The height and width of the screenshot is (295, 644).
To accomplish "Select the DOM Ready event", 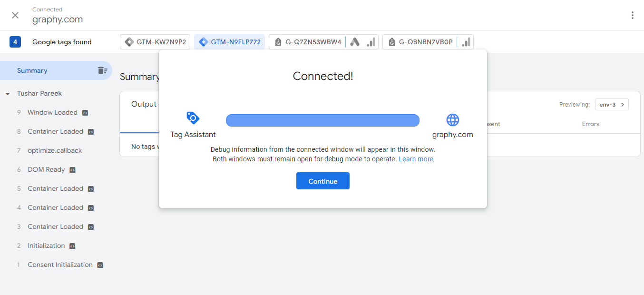I will pos(46,169).
